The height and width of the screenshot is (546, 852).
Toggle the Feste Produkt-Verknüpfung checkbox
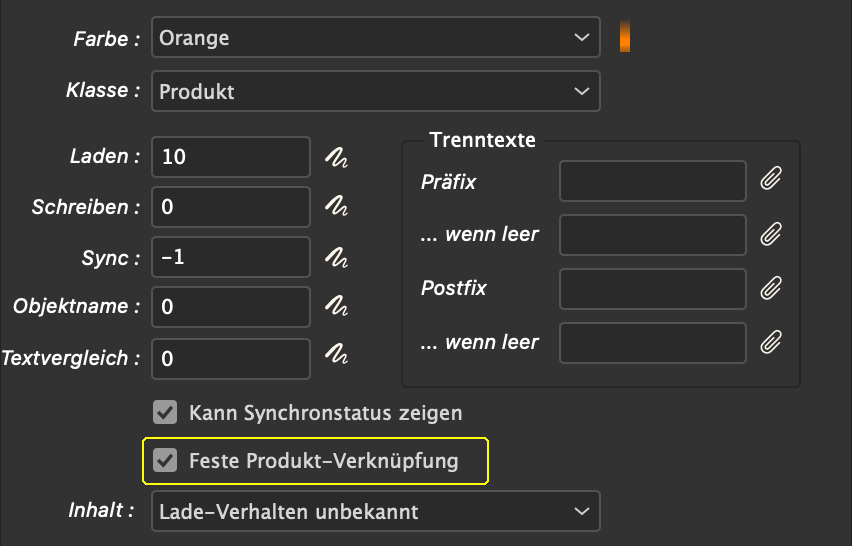165,460
